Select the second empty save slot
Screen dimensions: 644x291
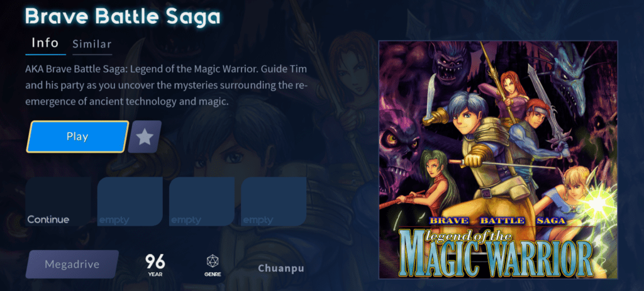click(202, 202)
